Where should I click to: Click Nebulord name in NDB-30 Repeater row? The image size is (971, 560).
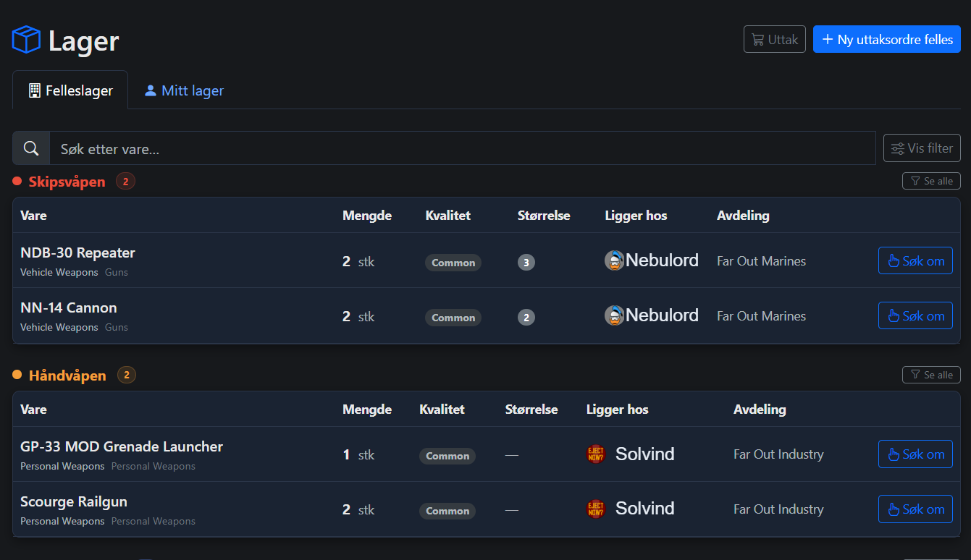[x=662, y=260]
